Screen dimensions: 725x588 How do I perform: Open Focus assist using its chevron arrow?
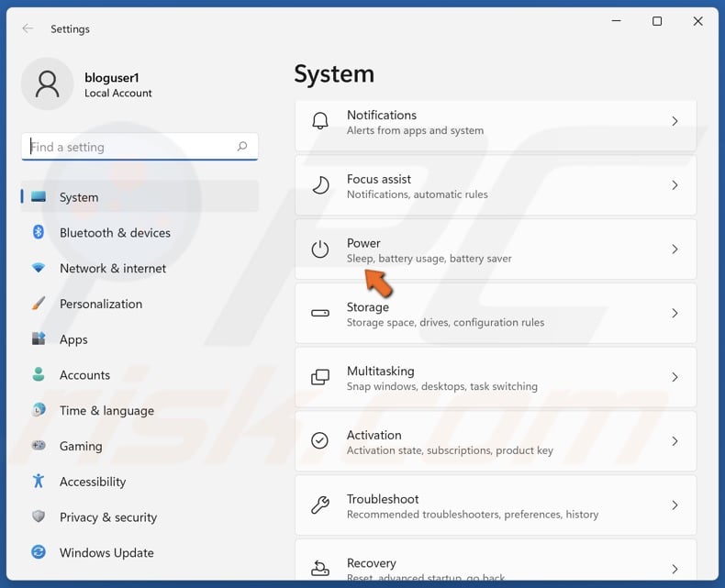coord(675,185)
